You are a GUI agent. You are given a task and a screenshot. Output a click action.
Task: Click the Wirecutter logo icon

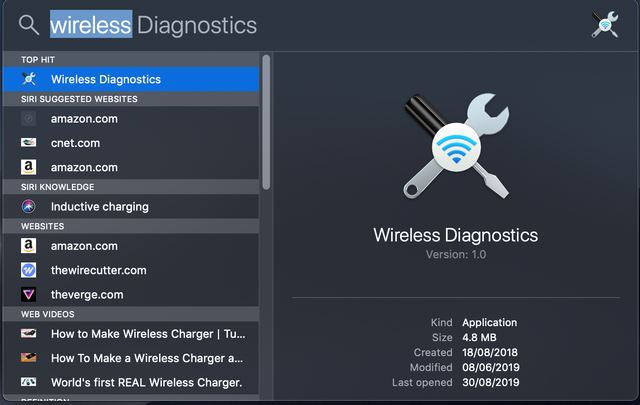point(29,270)
